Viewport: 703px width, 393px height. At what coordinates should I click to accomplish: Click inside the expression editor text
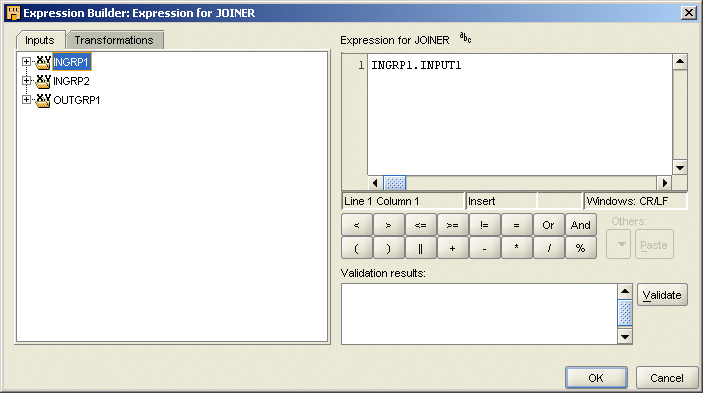pos(520,115)
